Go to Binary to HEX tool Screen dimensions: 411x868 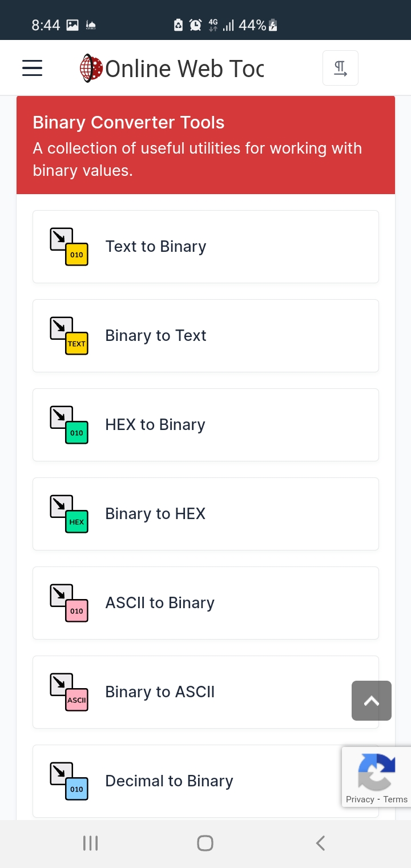[x=155, y=514]
